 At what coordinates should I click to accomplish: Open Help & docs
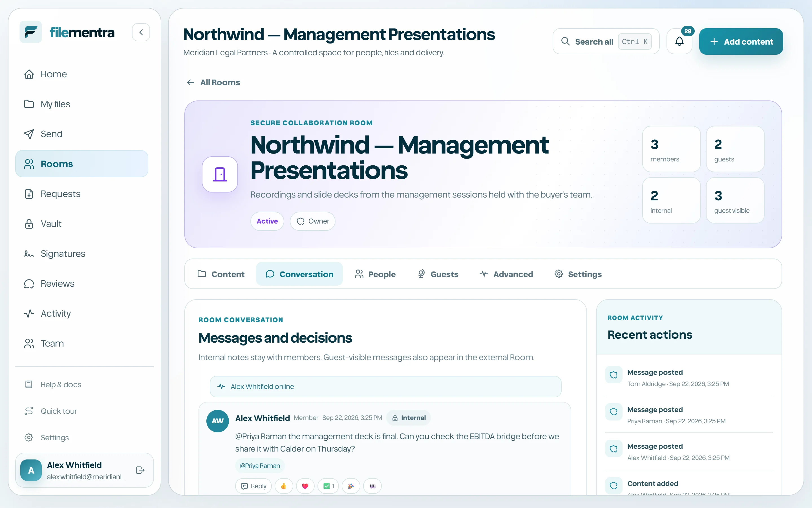[x=81, y=384]
